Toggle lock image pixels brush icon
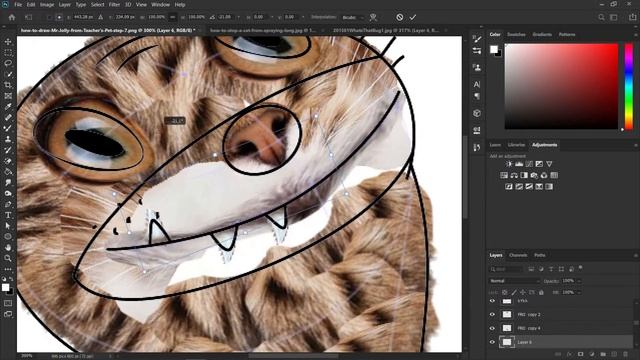Viewport: 640px width, 360px height. pyautogui.click(x=514, y=292)
